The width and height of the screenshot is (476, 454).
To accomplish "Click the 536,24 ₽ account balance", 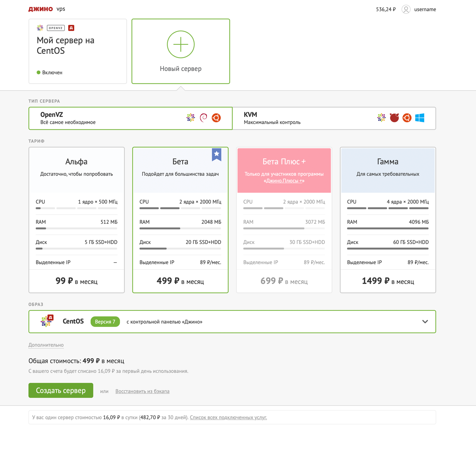I will (x=386, y=9).
